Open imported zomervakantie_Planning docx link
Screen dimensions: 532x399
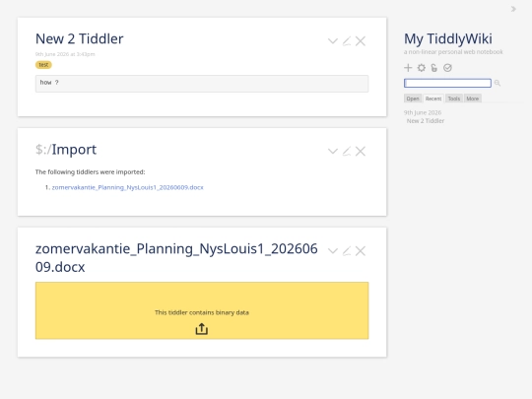127,187
